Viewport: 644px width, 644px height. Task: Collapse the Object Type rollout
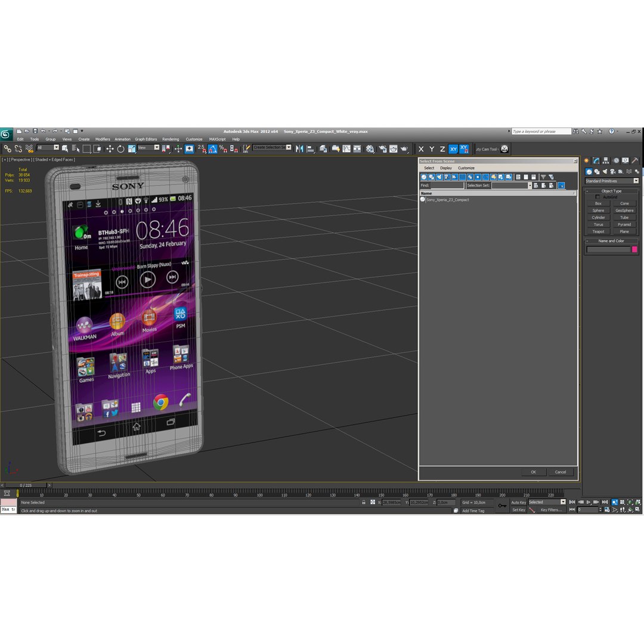click(x=611, y=191)
